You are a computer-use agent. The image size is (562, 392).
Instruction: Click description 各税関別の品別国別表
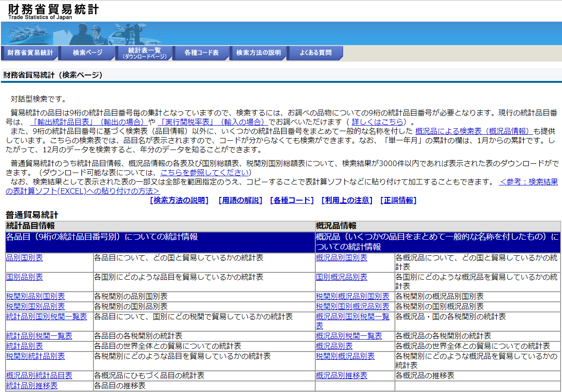[131, 296]
